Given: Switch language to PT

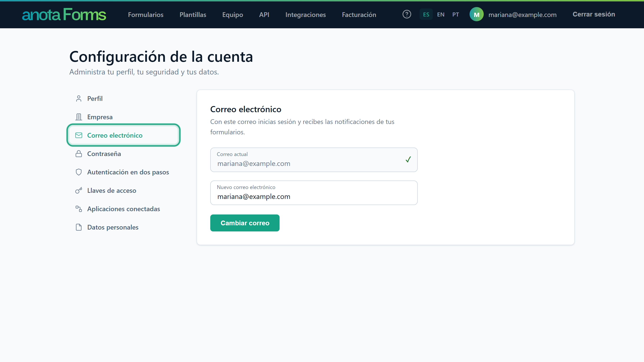Looking at the screenshot, I should pos(455,15).
